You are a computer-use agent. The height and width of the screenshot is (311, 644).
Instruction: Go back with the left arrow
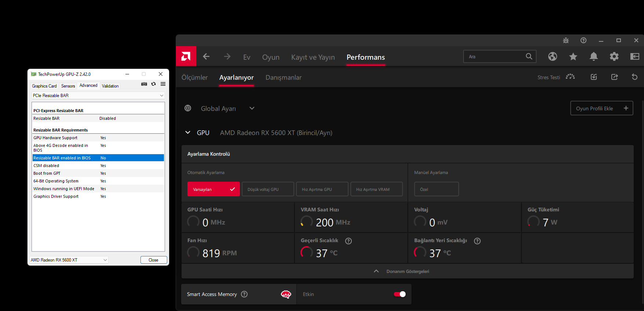pos(206,56)
